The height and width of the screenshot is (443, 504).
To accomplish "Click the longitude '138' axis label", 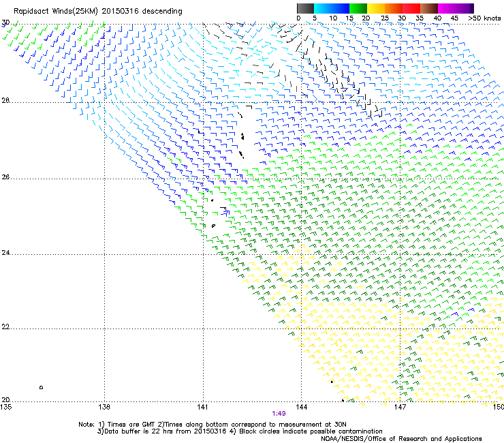I will click(x=104, y=407).
